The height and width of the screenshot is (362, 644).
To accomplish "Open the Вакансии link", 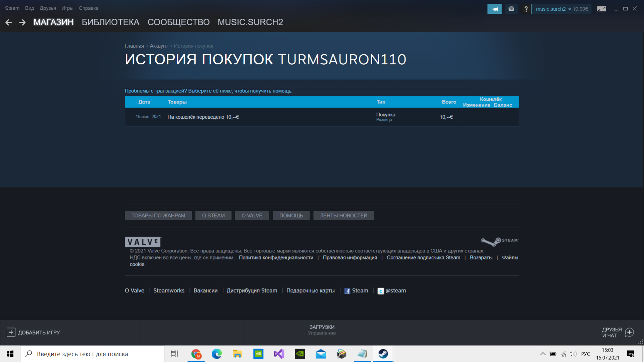I will pos(205,291).
